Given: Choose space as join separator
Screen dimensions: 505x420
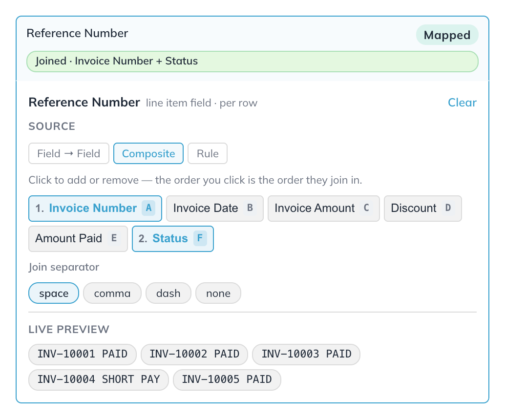Looking at the screenshot, I should coord(54,293).
